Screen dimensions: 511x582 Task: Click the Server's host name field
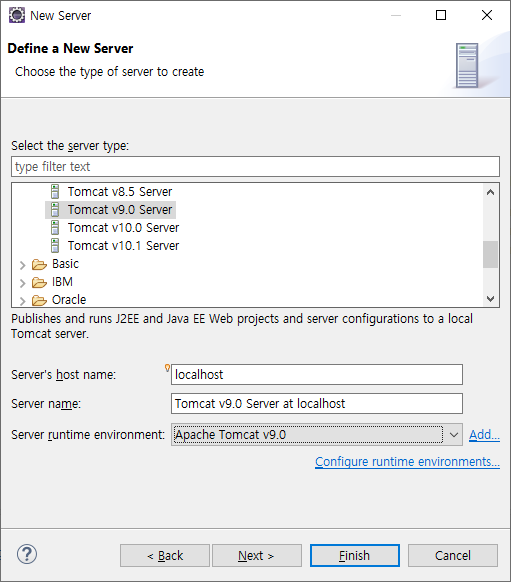(317, 375)
